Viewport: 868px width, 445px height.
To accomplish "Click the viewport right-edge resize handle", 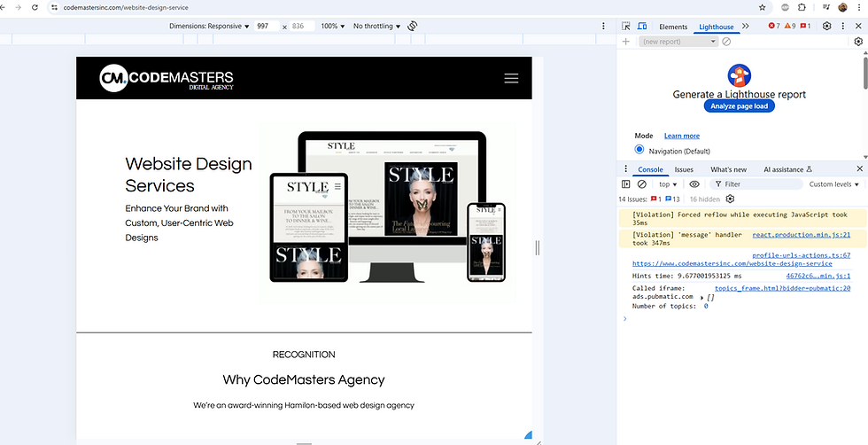I will point(538,247).
